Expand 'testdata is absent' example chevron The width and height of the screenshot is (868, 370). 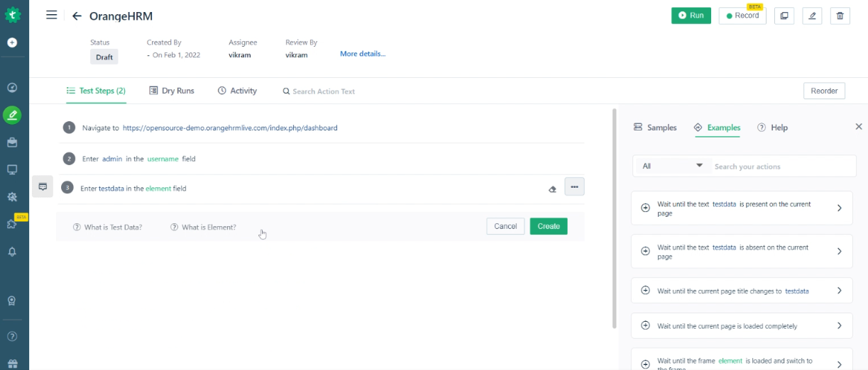(840, 252)
